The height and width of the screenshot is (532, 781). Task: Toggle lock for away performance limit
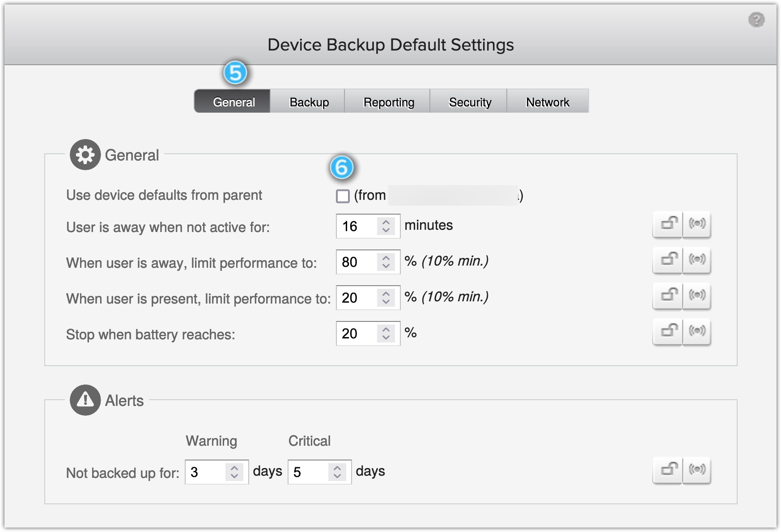(x=668, y=260)
